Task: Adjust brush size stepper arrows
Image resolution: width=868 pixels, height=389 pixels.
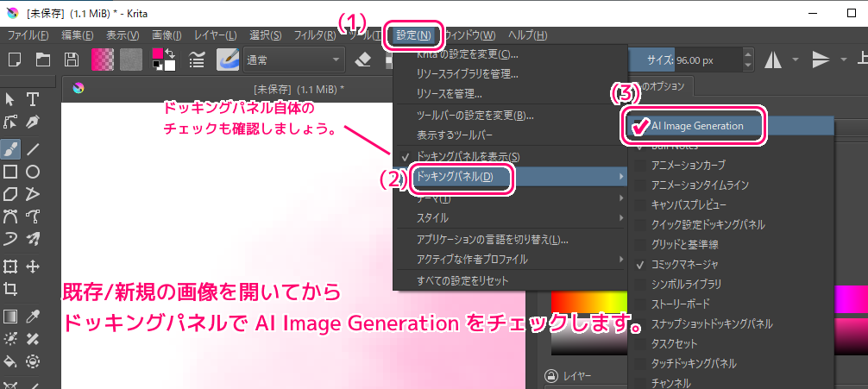Action: [x=748, y=60]
